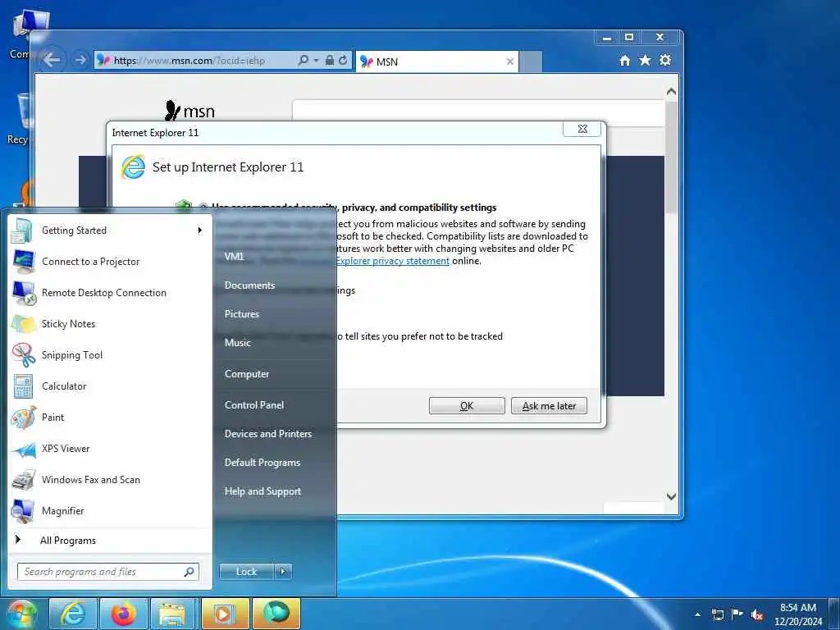Screen dimensions: 840x630
Task: Open the address bar dropdown arrow
Action: [316, 61]
